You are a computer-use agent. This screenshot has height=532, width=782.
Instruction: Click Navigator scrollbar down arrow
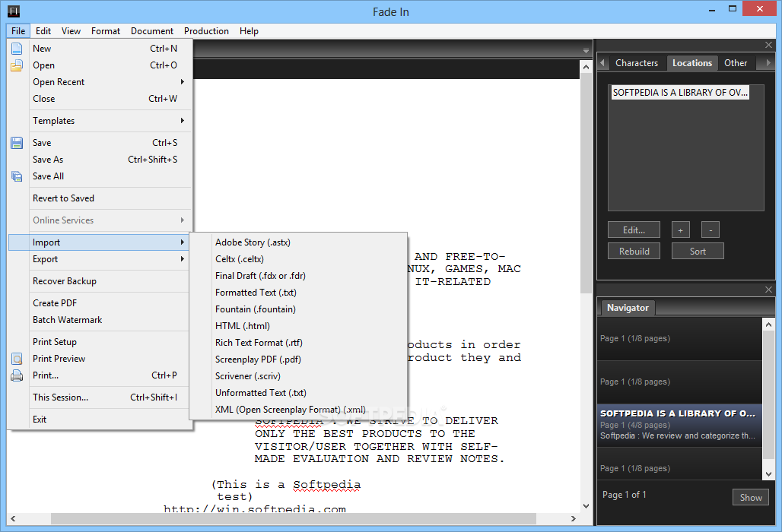click(768, 474)
